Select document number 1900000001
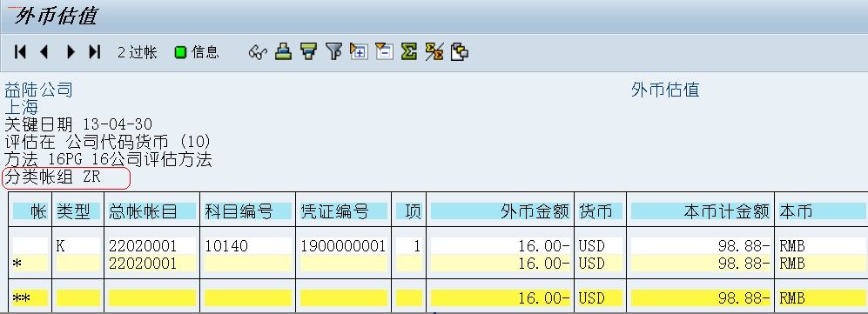This screenshot has height=314, width=868. (343, 246)
